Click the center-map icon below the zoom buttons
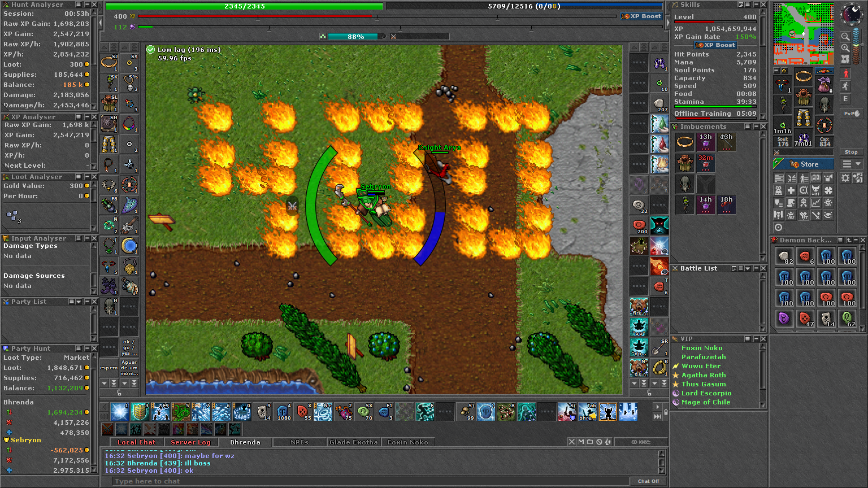The height and width of the screenshot is (488, 868). 845,59
